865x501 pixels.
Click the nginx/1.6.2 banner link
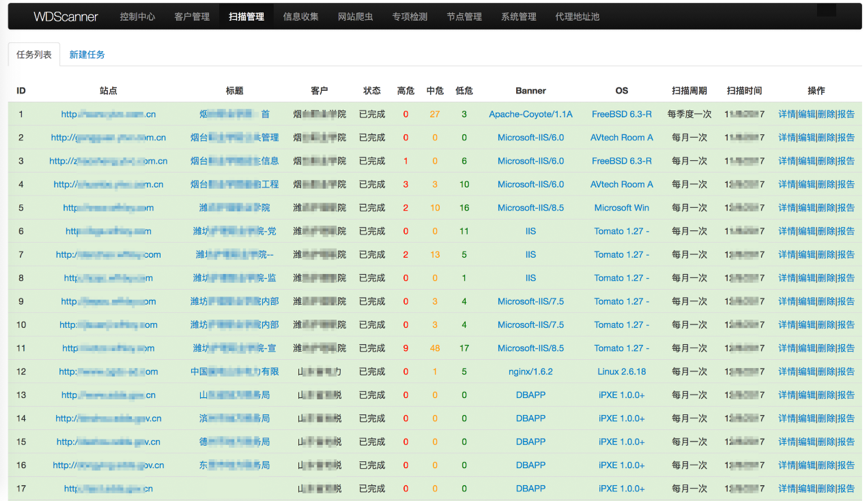click(531, 371)
